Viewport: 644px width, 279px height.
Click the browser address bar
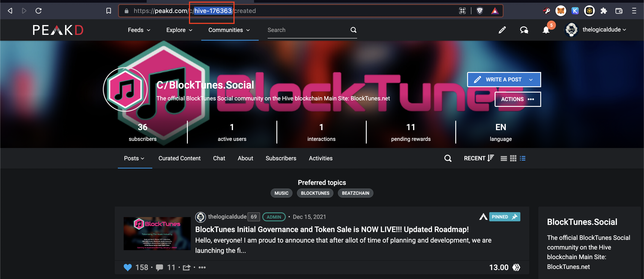click(x=311, y=11)
